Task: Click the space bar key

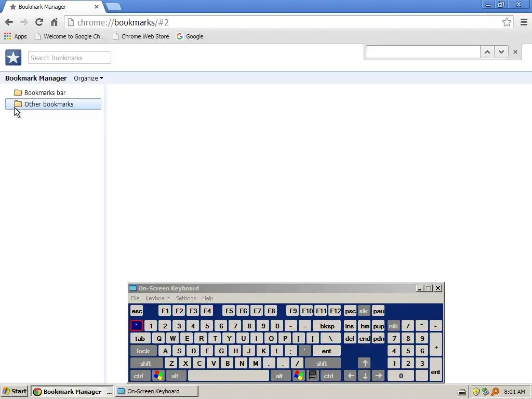Action: [229, 376]
